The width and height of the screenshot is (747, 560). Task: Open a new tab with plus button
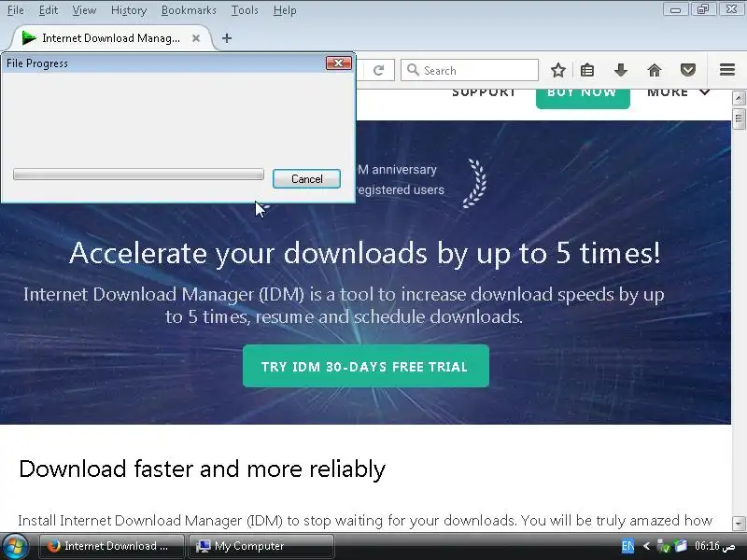click(227, 38)
